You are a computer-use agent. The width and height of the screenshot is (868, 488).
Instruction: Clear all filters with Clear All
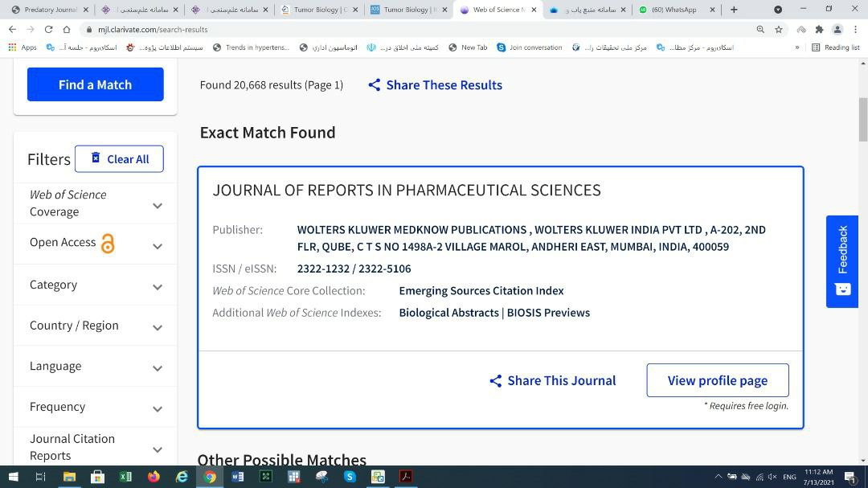pos(119,159)
